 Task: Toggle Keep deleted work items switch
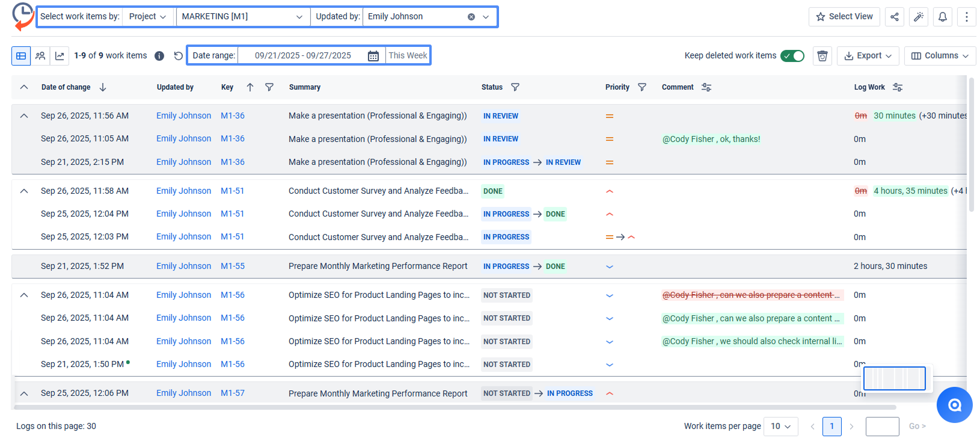(x=792, y=56)
